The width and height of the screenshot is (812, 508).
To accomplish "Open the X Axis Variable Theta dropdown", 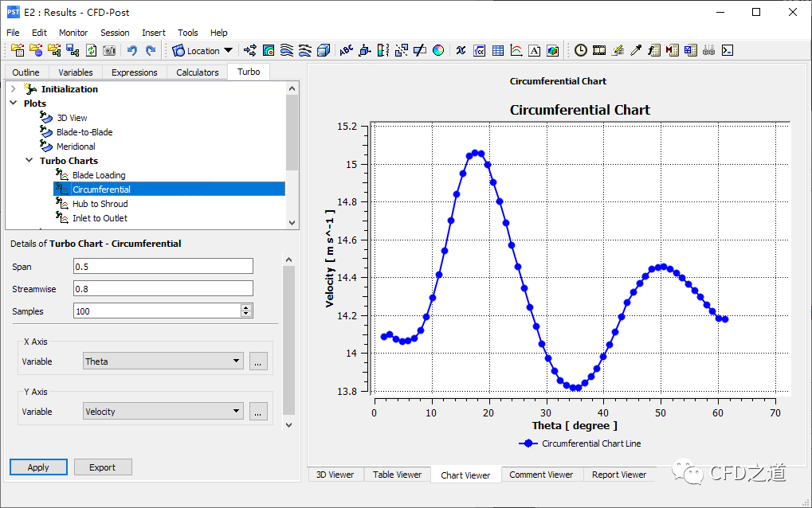I will [x=163, y=361].
